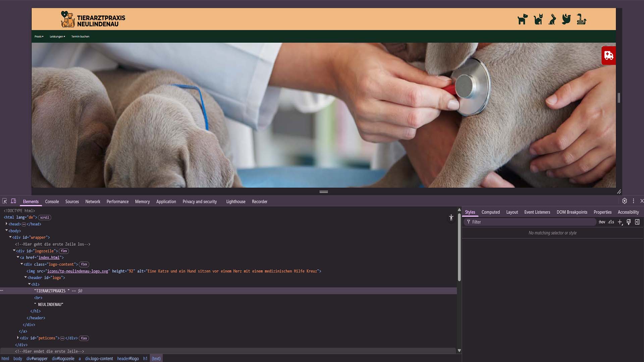Expand the peticons div ellipsis badge
644x362 pixels.
tap(62, 338)
